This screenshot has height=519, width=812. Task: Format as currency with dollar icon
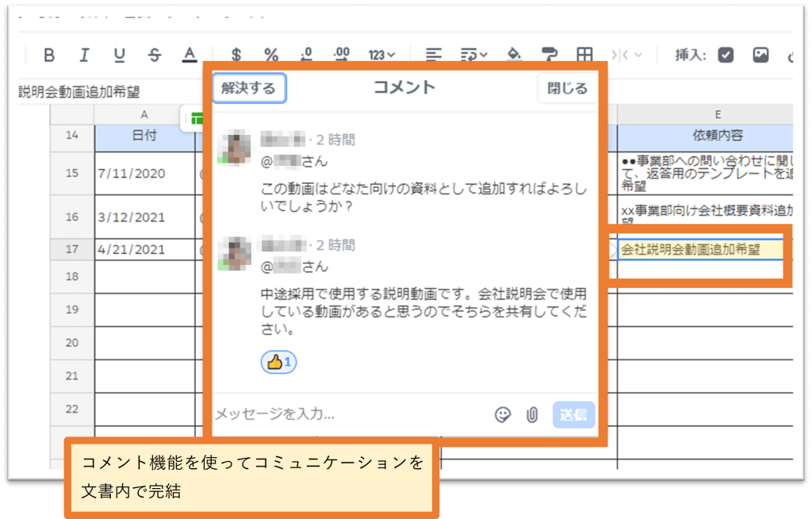pyautogui.click(x=236, y=55)
